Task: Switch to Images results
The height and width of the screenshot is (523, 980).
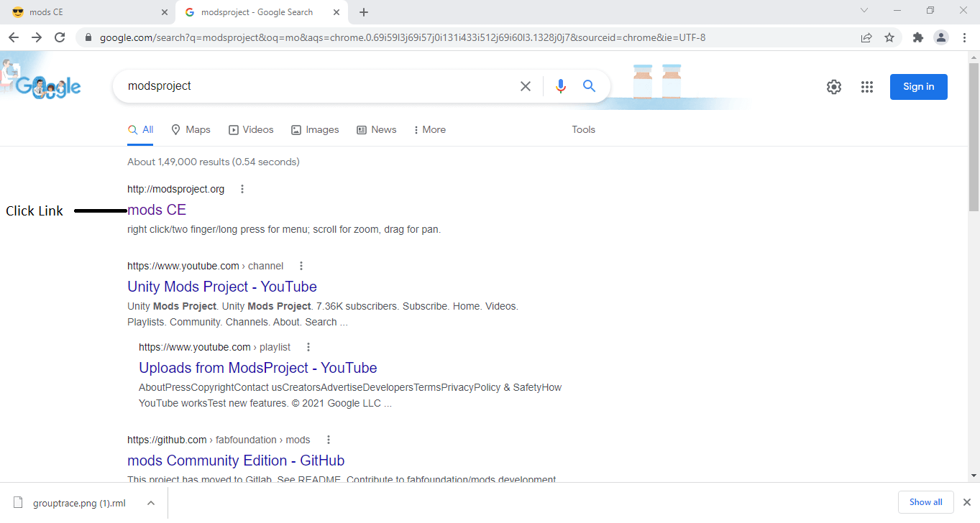Action: click(x=315, y=130)
